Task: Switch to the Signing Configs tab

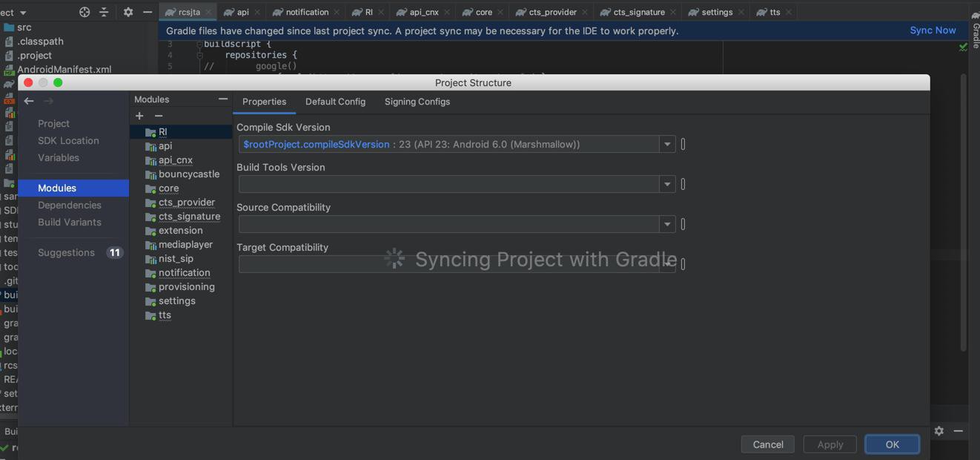Action: [417, 102]
